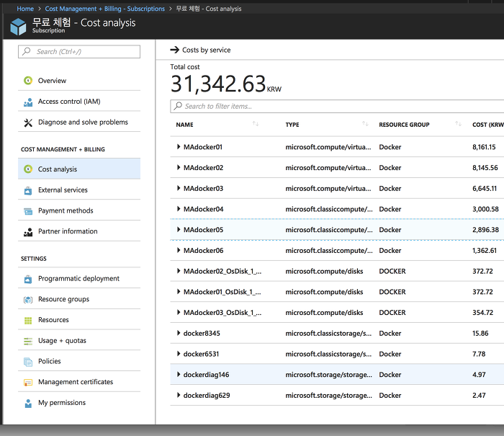Click the dockerdiag629 resource name
This screenshot has height=436, width=504.
(x=207, y=395)
